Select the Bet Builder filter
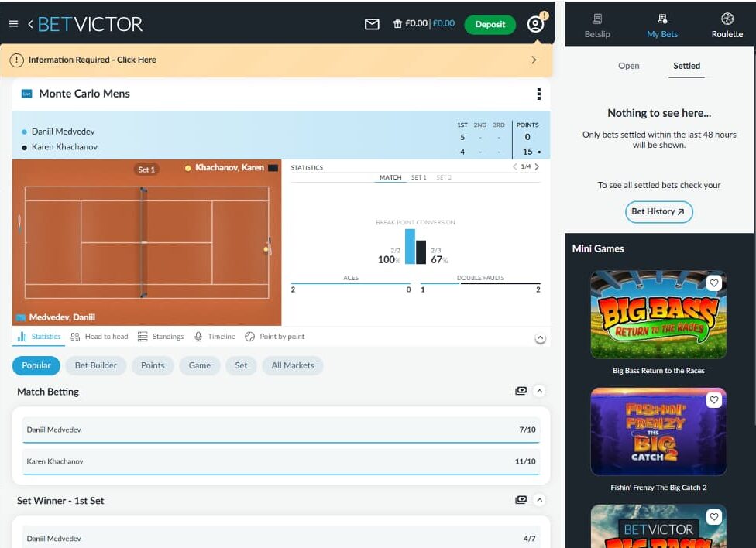 coord(95,365)
